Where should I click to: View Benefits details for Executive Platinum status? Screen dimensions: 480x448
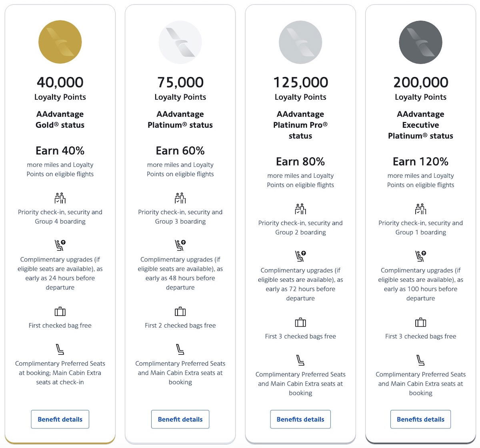[420, 419]
